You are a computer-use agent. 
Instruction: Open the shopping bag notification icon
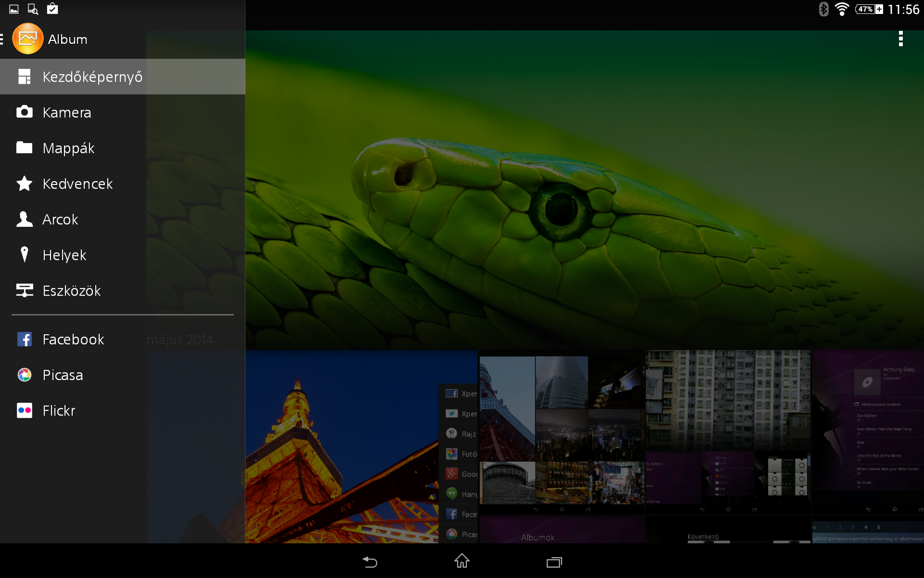(x=52, y=9)
